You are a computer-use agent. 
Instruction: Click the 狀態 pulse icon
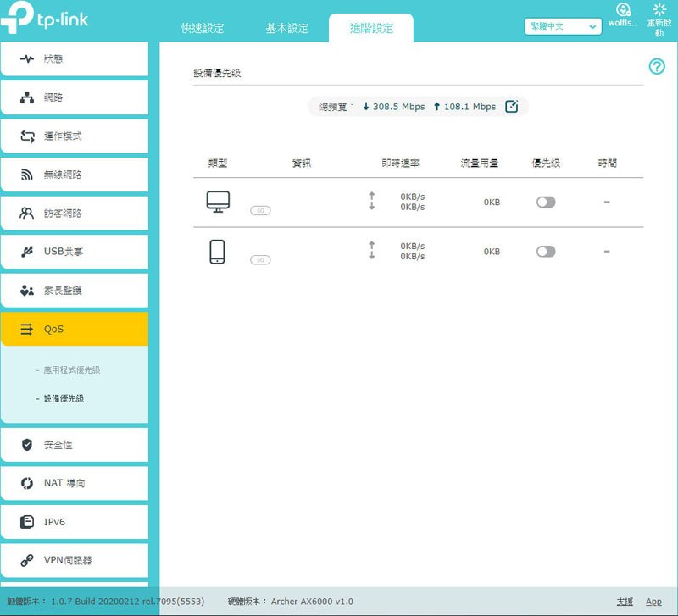click(x=27, y=58)
